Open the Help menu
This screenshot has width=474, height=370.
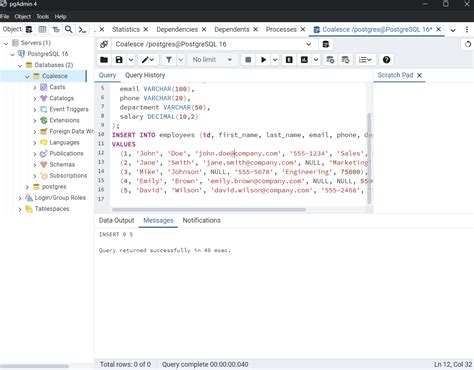click(x=60, y=16)
